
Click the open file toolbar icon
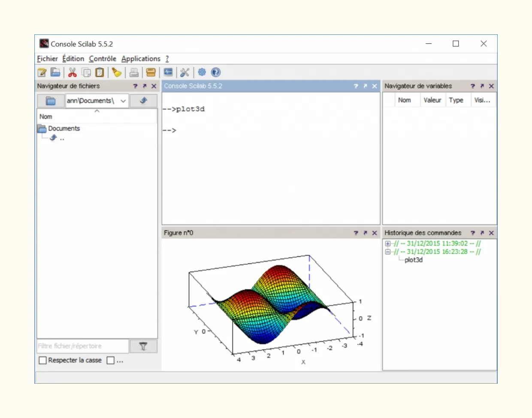pyautogui.click(x=55, y=73)
